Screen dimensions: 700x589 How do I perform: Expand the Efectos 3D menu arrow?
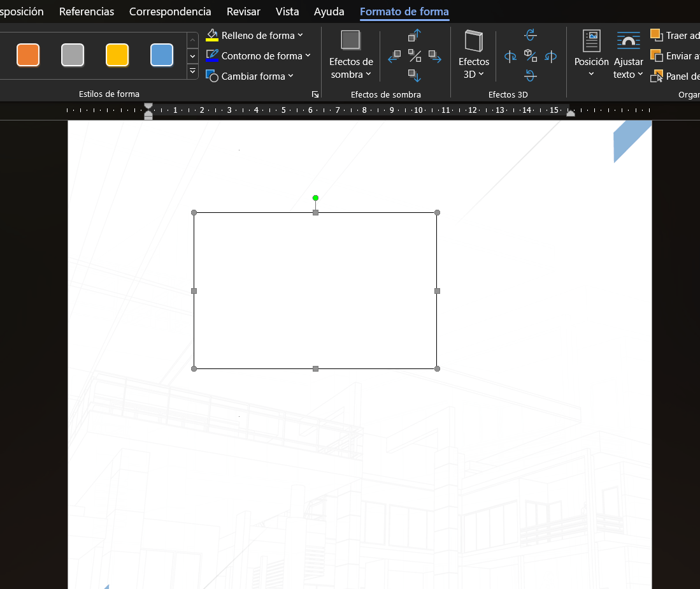(x=481, y=74)
